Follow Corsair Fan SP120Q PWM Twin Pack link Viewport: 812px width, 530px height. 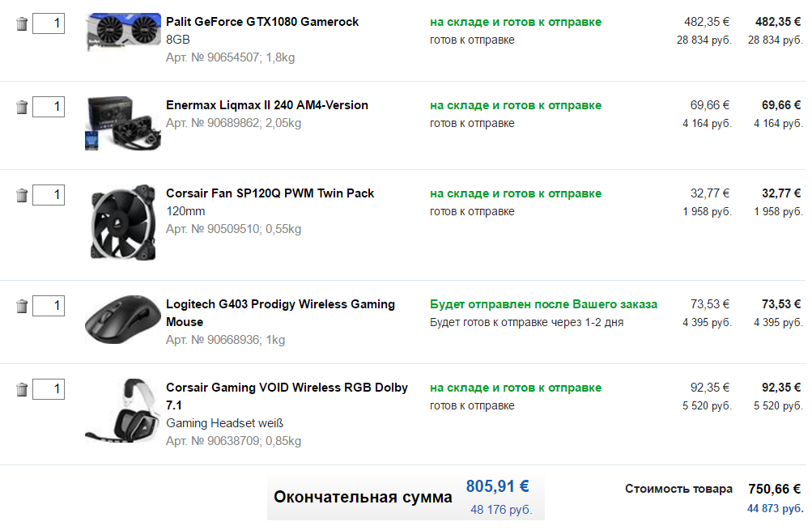[270, 193]
